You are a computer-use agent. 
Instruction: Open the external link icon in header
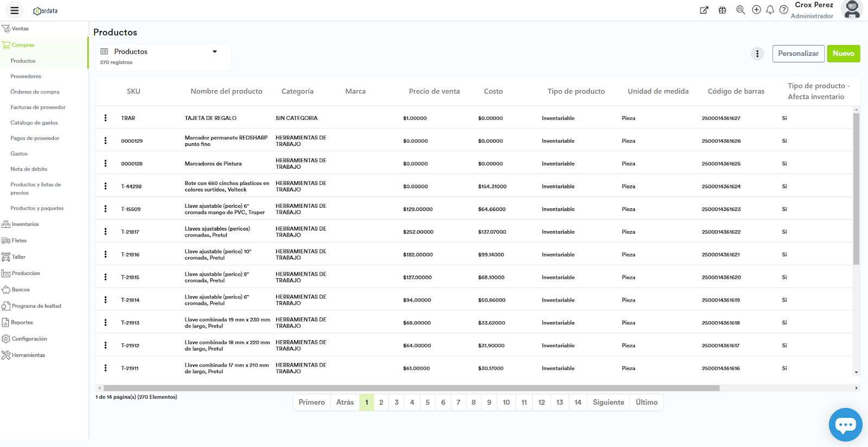(x=704, y=10)
